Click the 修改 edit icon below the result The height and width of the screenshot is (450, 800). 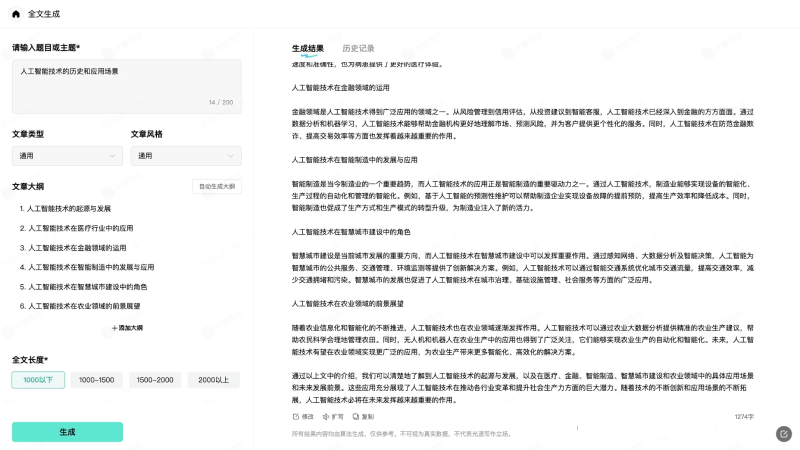pyautogui.click(x=295, y=416)
